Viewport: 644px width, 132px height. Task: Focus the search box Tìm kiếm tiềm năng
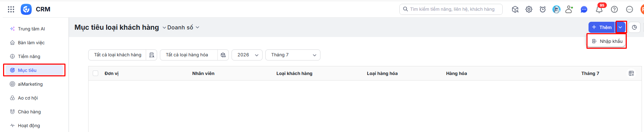[451, 9]
